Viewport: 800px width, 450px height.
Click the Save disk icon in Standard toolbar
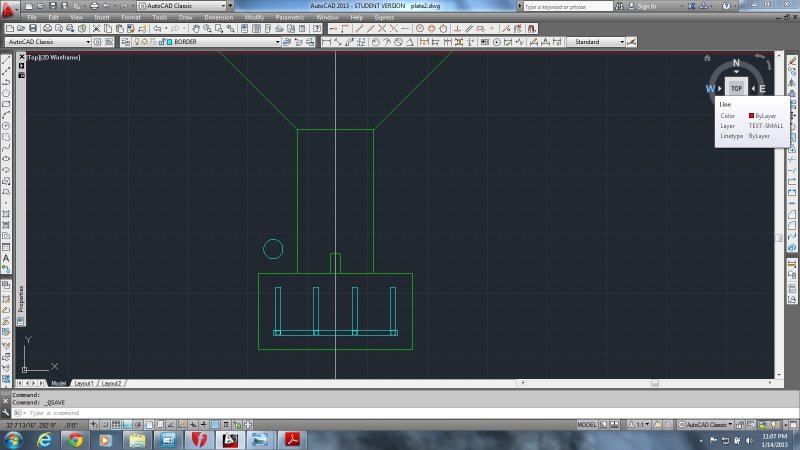[x=33, y=29]
